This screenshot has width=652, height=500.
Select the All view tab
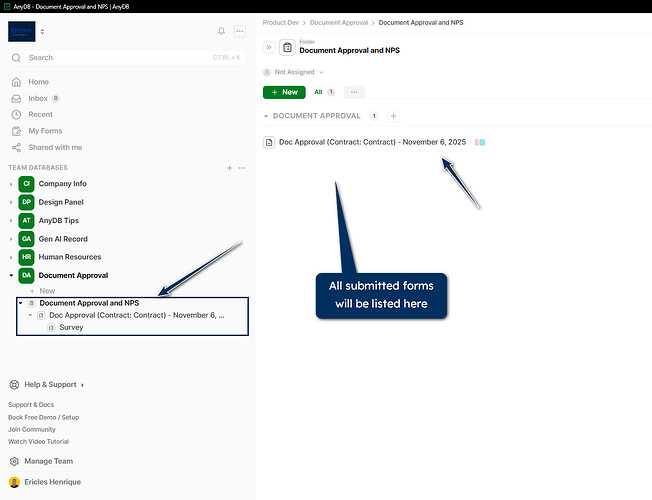[x=324, y=92]
